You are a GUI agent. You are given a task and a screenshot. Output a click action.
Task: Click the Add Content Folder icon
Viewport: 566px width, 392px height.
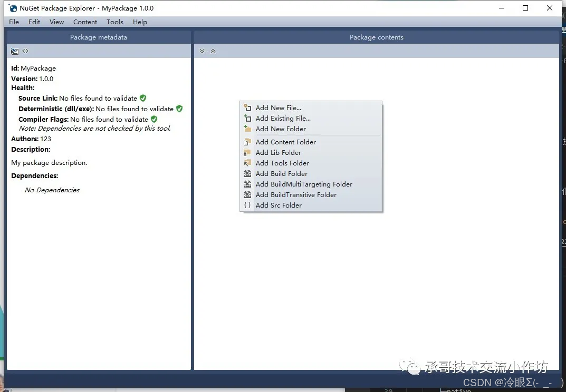click(x=247, y=142)
